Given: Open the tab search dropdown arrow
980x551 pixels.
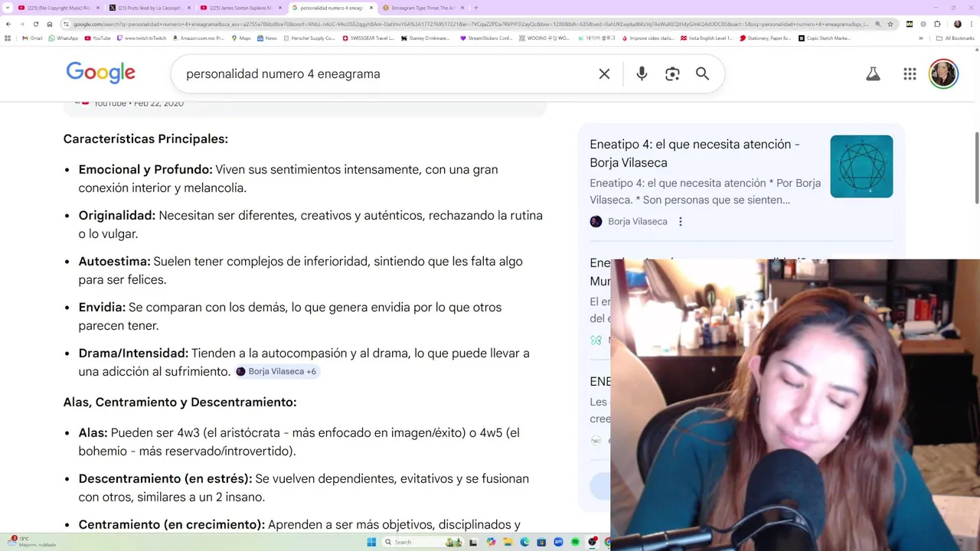Looking at the screenshot, I should click(x=8, y=8).
